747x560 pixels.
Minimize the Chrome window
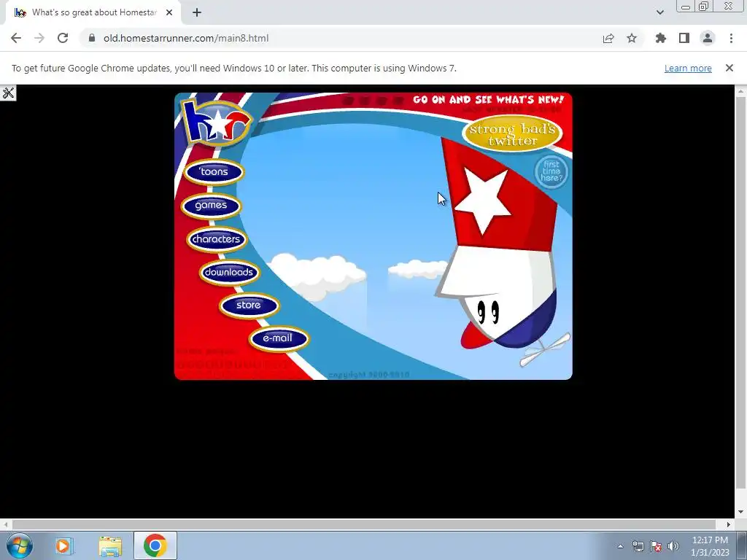click(x=686, y=7)
